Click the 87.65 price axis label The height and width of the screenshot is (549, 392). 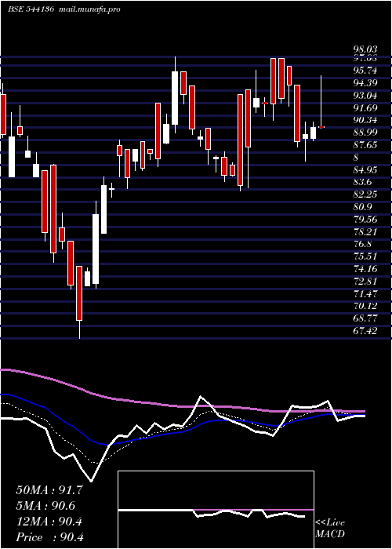point(365,145)
